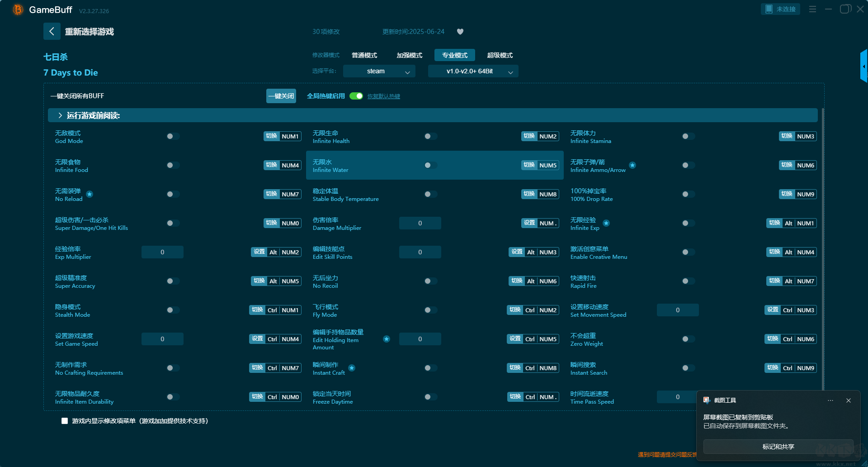
Task: Toggle Infinite Water on
Action: click(430, 165)
